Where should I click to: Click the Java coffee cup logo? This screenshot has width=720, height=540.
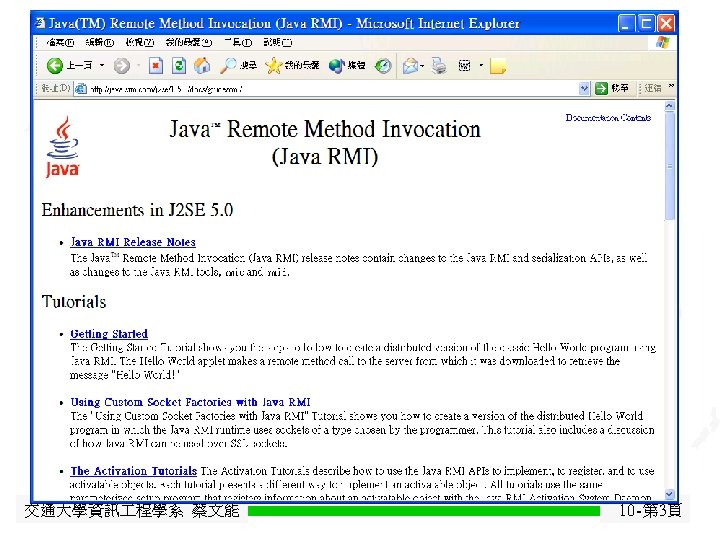[62, 146]
